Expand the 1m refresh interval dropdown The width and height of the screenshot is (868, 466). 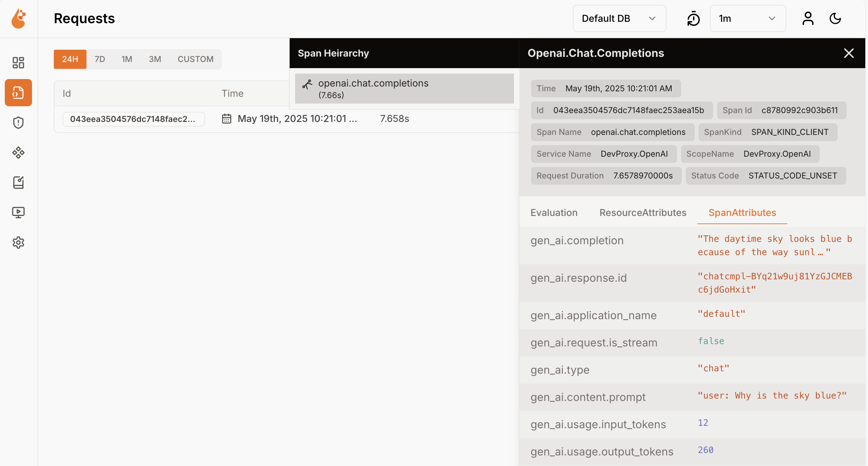point(748,18)
